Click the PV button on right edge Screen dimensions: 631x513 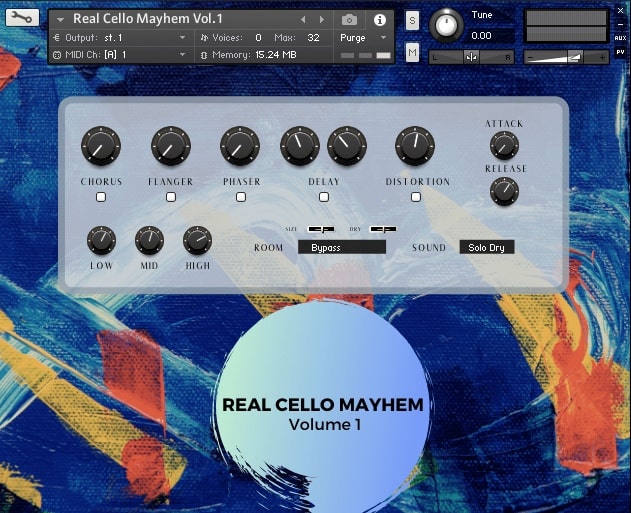coord(620,51)
